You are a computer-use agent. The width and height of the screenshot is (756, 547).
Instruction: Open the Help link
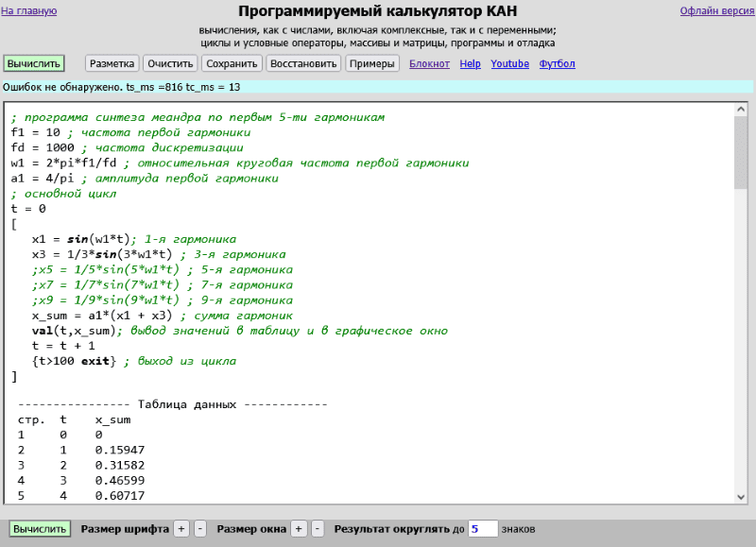coord(471,64)
